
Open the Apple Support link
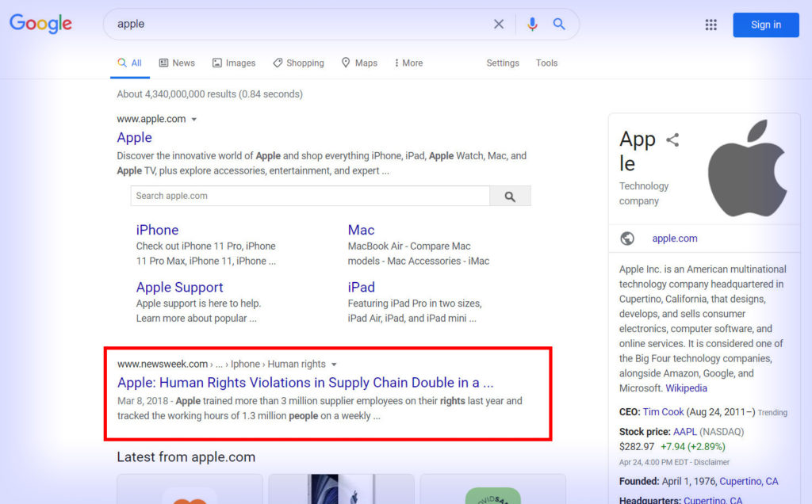(x=179, y=287)
